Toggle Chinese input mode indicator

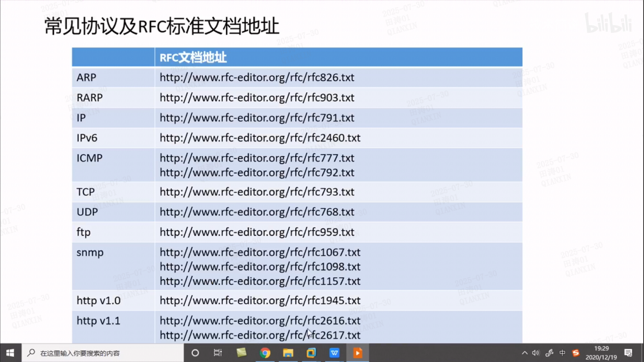tap(562, 353)
